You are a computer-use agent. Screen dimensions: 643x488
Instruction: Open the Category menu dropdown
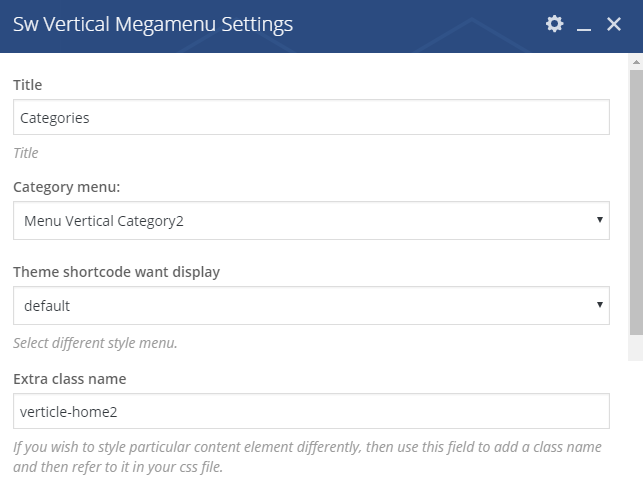click(x=311, y=221)
